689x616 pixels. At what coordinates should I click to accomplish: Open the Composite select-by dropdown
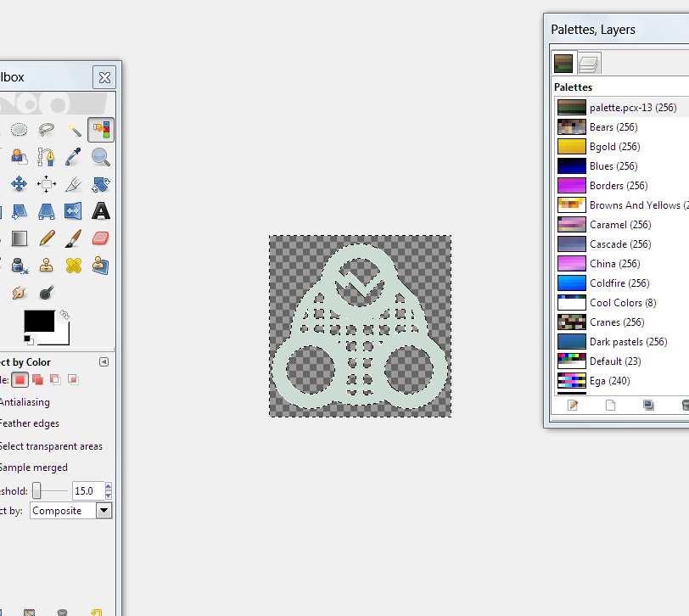tap(104, 510)
